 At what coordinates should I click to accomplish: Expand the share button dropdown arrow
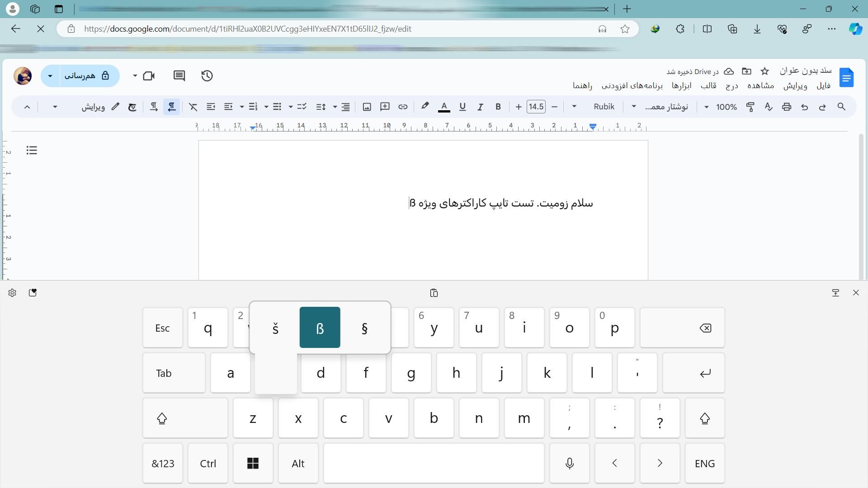click(x=50, y=76)
